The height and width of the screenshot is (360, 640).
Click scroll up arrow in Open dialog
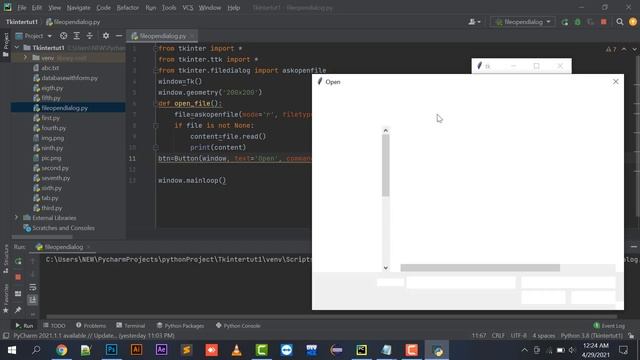[x=386, y=131]
